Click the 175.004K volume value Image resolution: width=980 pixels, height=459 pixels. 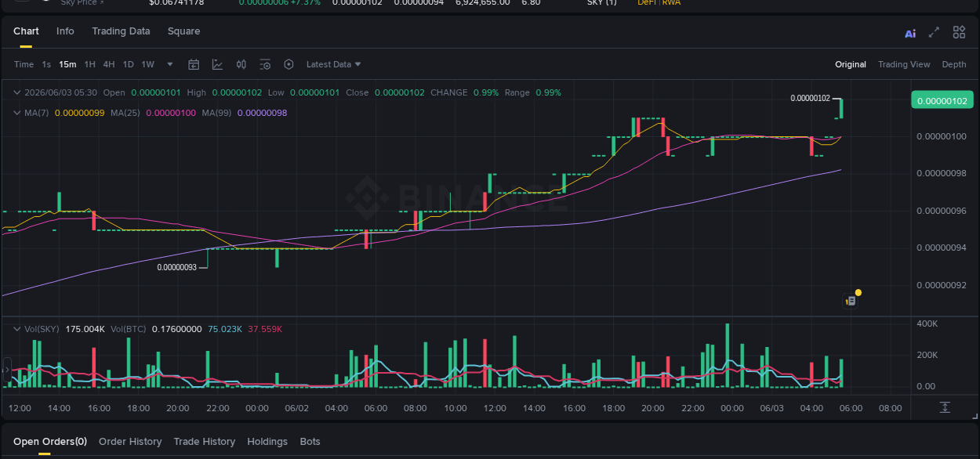point(85,329)
